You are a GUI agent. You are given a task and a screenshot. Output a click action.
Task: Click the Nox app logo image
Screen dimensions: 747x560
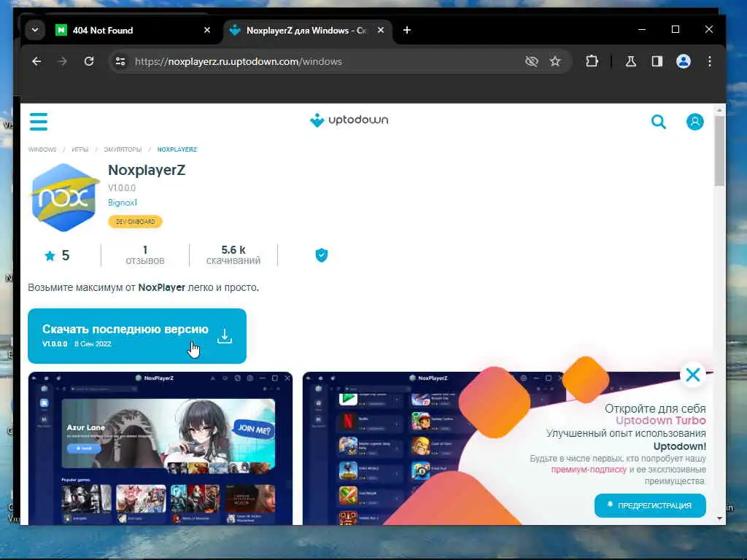coord(64,197)
